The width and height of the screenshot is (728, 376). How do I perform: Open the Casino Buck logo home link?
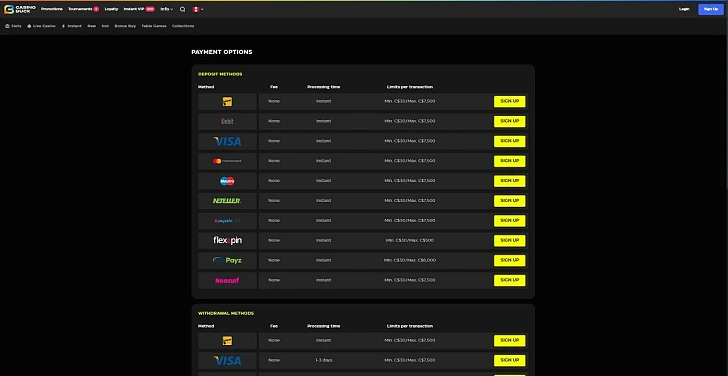[x=20, y=9]
